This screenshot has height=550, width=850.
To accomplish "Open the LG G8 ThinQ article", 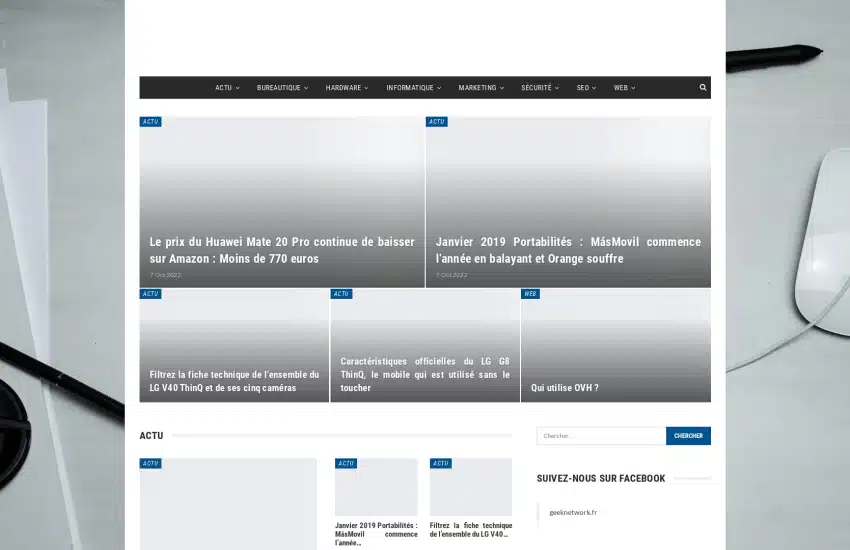I will [x=425, y=374].
